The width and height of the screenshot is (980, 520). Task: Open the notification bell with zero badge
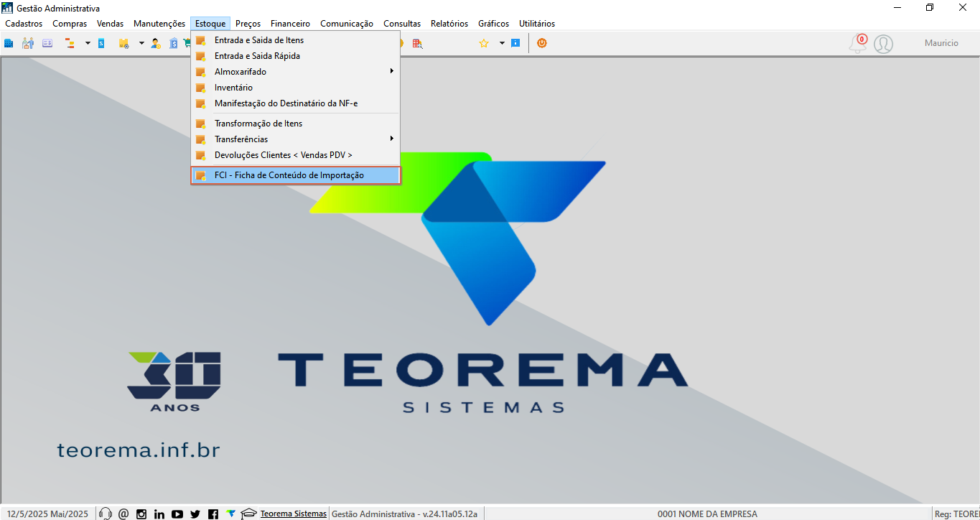pyautogui.click(x=858, y=44)
